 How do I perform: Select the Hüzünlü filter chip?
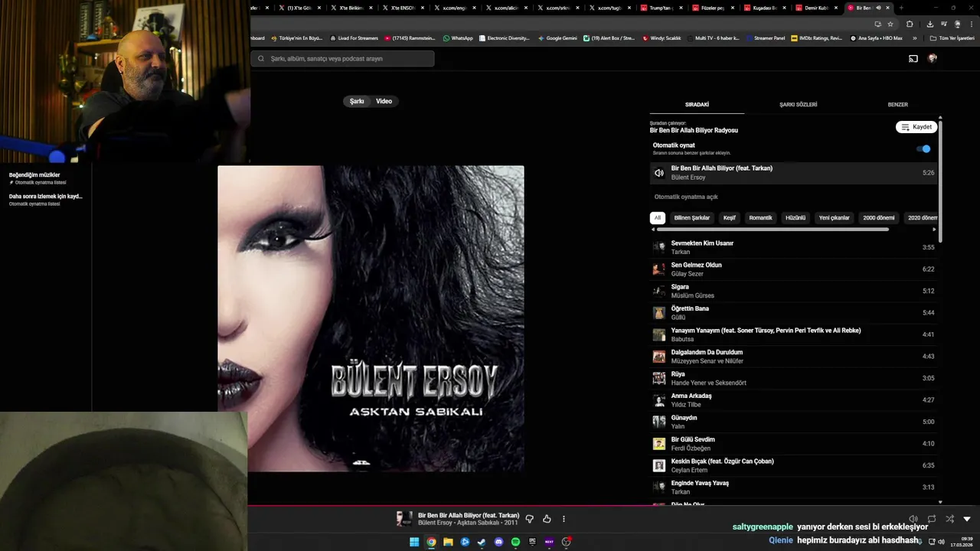(x=795, y=217)
